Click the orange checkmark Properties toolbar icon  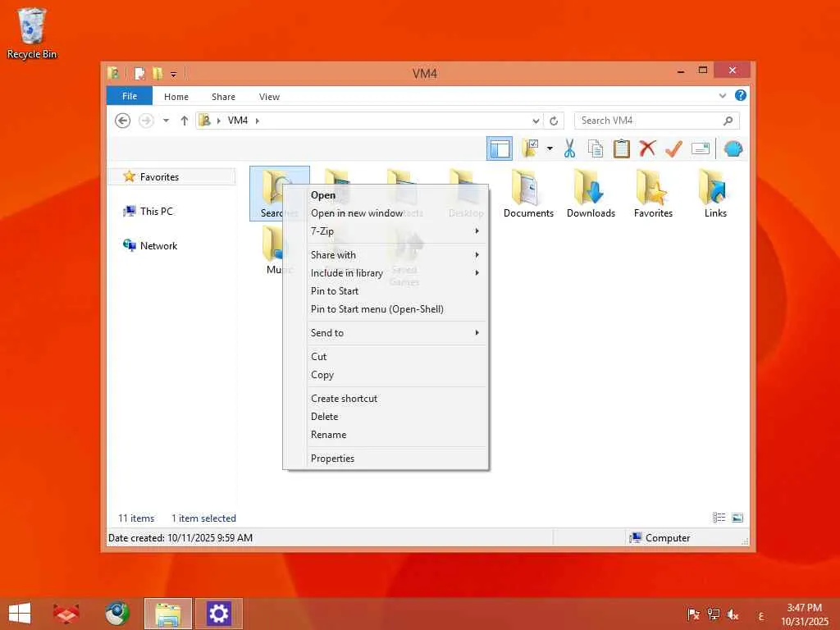(673, 148)
